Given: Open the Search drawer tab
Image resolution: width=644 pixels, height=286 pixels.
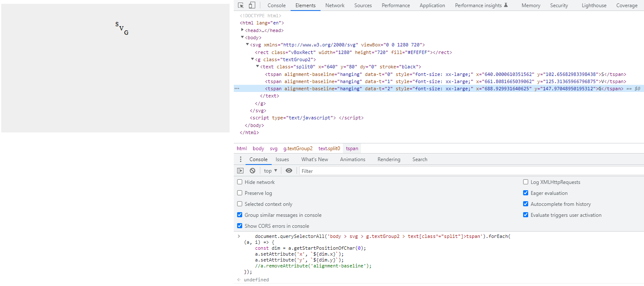Looking at the screenshot, I should click(x=420, y=159).
